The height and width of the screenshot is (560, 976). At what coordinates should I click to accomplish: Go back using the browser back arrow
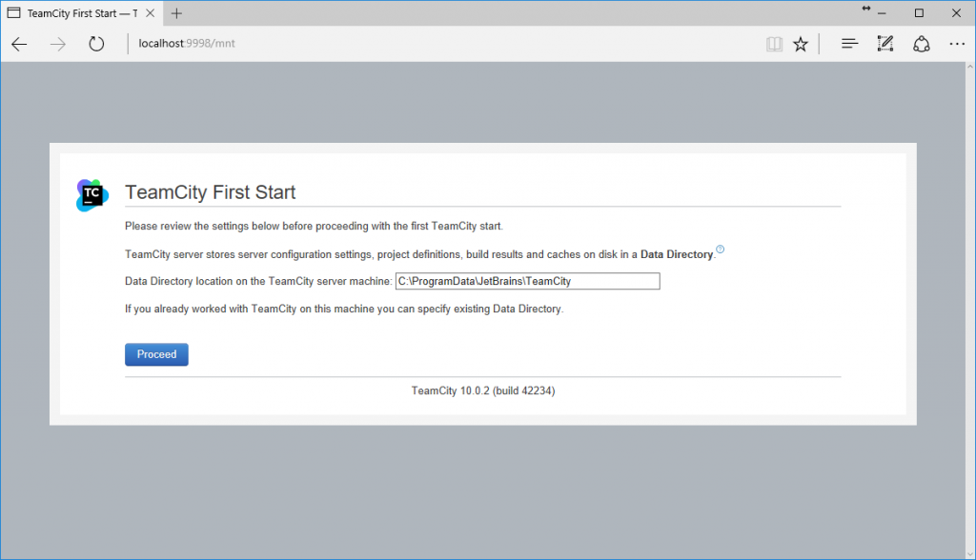(x=19, y=44)
